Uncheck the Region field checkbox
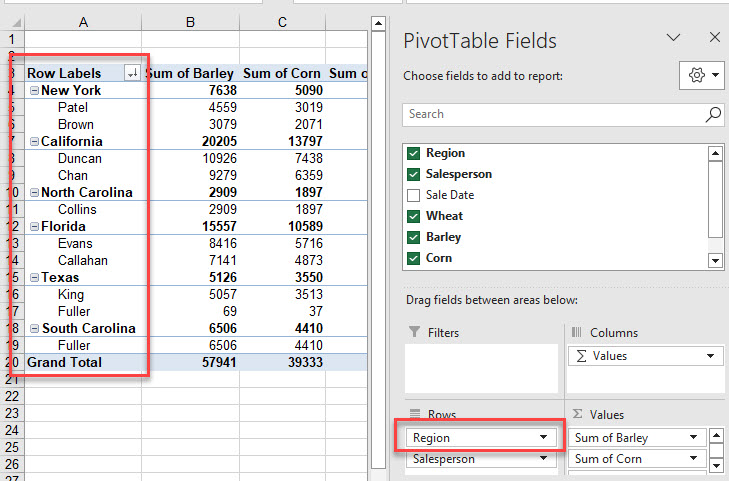The width and height of the screenshot is (729, 481). click(414, 153)
